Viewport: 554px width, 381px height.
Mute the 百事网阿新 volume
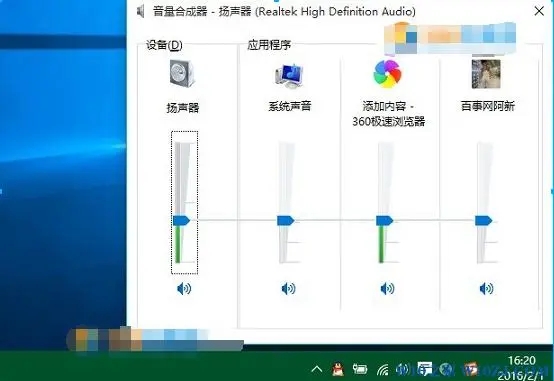486,289
